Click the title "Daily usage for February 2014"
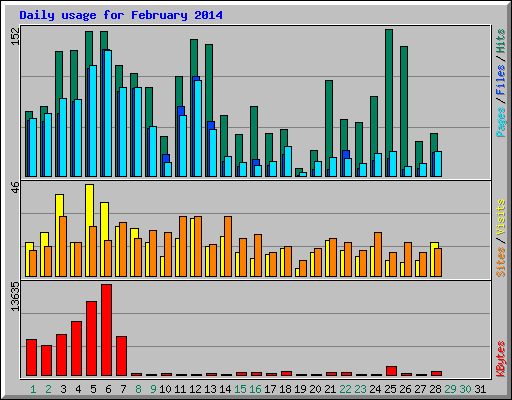This screenshot has width=512, height=400. tap(121, 16)
